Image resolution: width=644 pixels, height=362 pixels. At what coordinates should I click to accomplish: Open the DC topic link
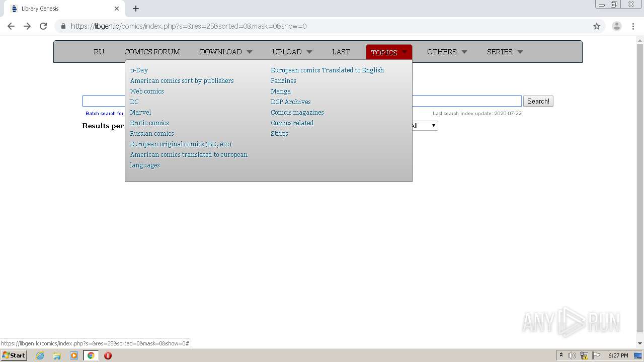[x=134, y=102]
